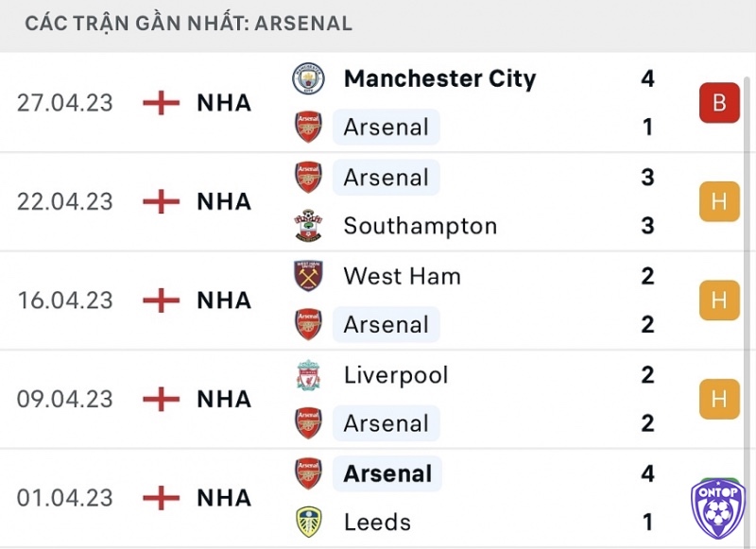This screenshot has height=549, width=756.
Task: Click the Southampton club crest
Action: coord(309,225)
